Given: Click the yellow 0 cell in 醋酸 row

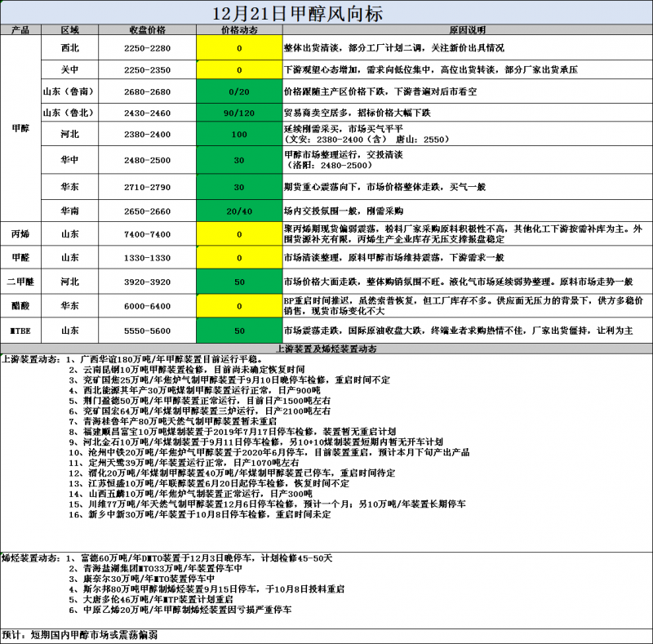Looking at the screenshot, I should coord(239,306).
